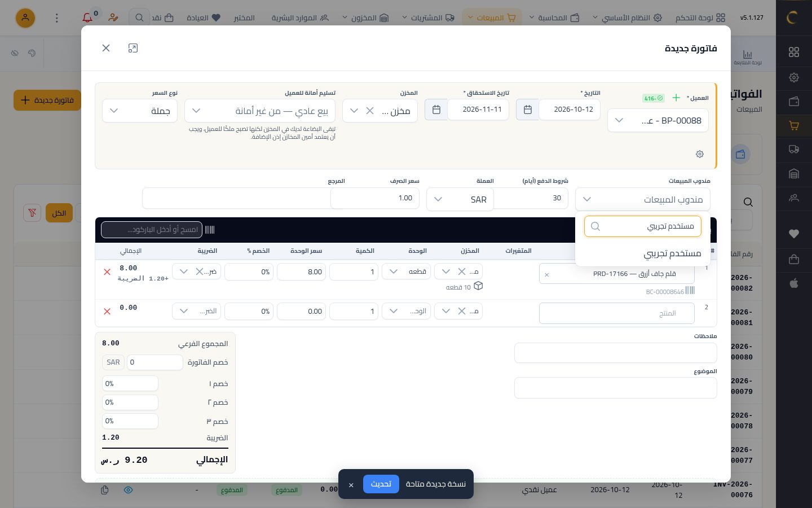Screen dimensions: 812x508
Task: Open the sidebar warehouse inventory icon
Action: click(x=794, y=174)
